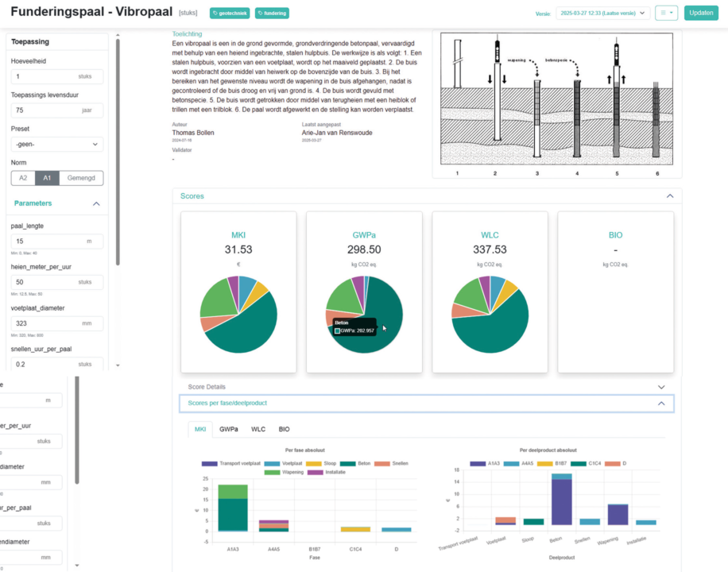Collapse the Parameters section

coord(96,203)
